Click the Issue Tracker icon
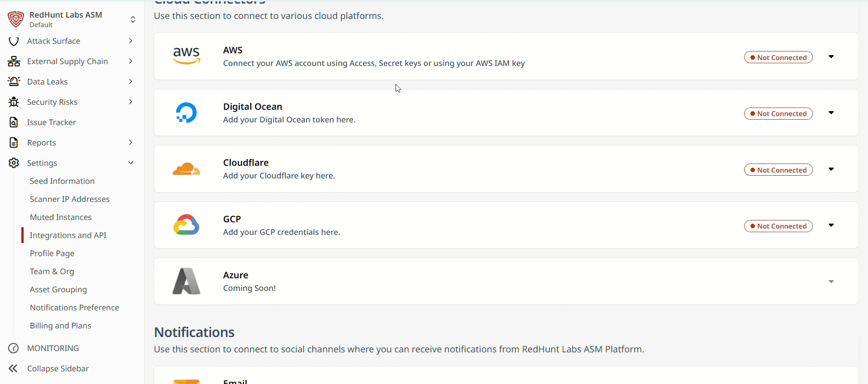This screenshot has width=868, height=384. tap(14, 122)
